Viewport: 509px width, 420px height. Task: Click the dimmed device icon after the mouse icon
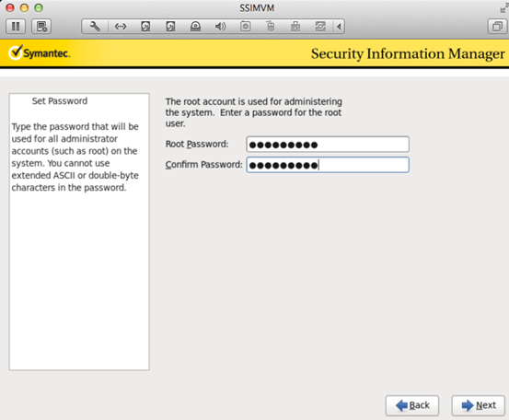click(295, 27)
